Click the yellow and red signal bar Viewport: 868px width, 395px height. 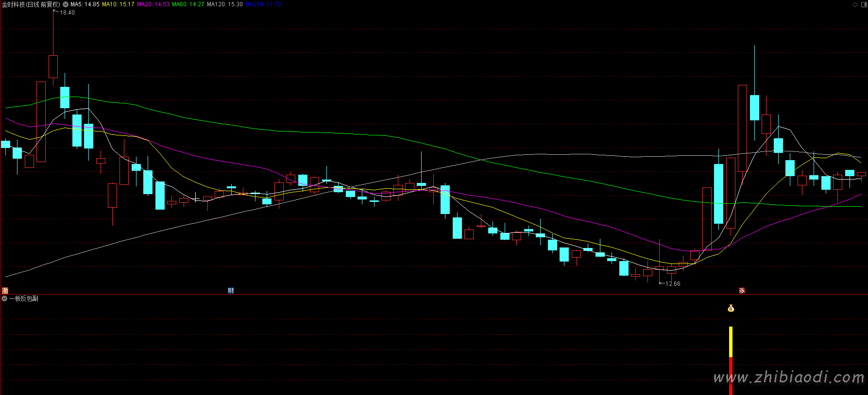pos(731,359)
